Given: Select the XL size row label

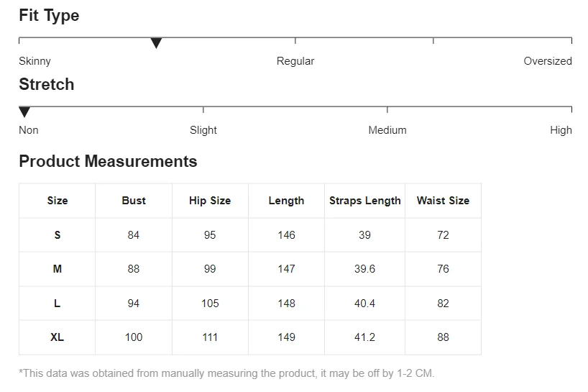Looking at the screenshot, I should click(58, 337).
